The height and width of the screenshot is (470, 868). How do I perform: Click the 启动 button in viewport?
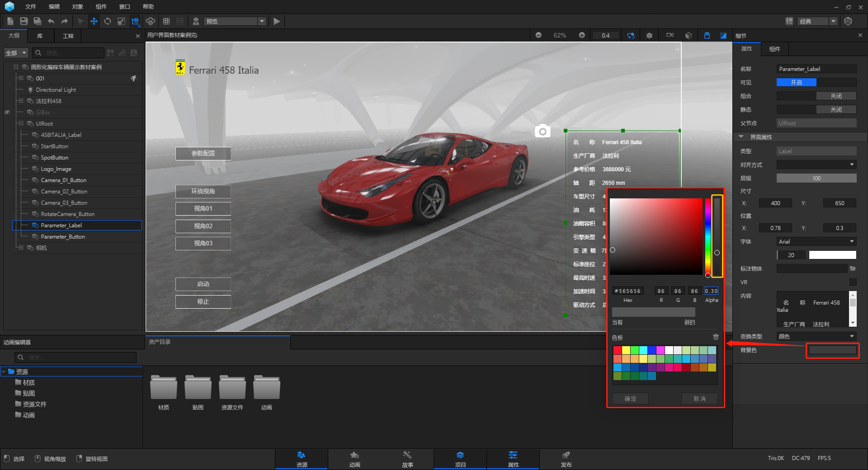click(203, 284)
